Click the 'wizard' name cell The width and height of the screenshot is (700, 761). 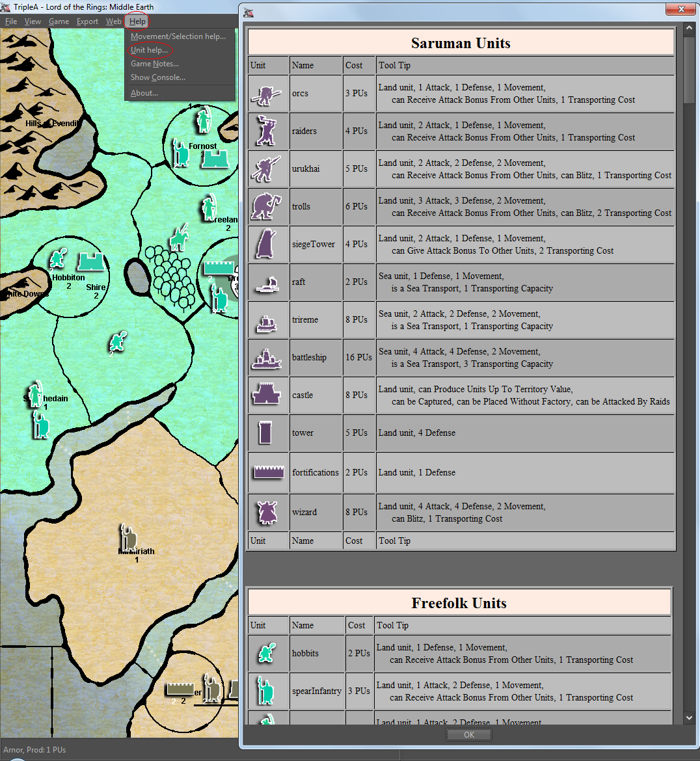click(x=316, y=513)
